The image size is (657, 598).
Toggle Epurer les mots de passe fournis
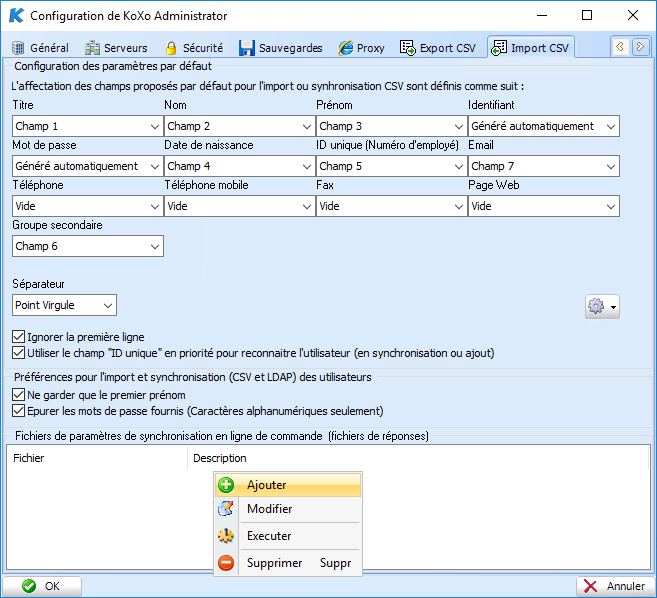[18, 411]
